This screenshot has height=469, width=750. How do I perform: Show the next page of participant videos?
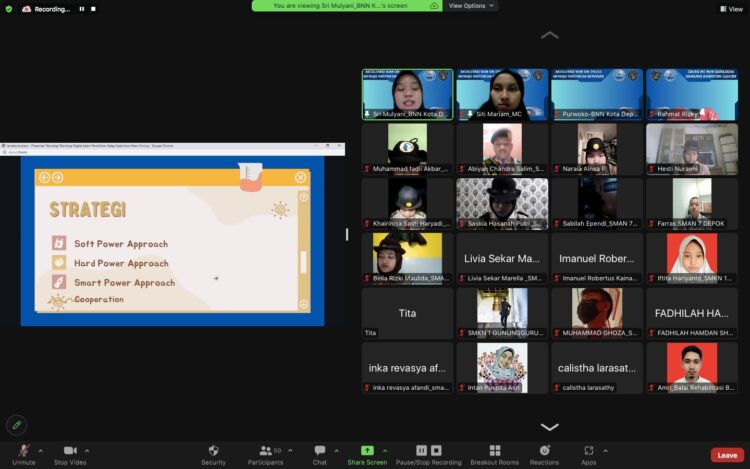point(549,427)
